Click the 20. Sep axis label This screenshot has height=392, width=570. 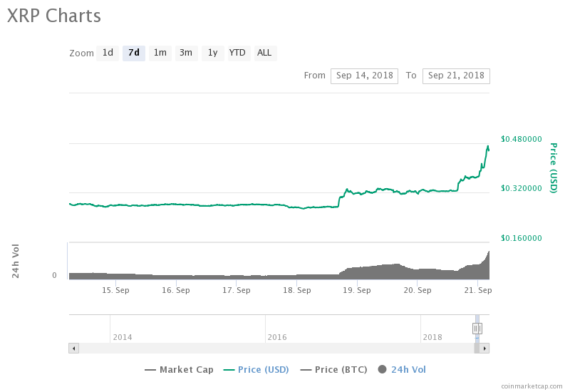(x=418, y=290)
